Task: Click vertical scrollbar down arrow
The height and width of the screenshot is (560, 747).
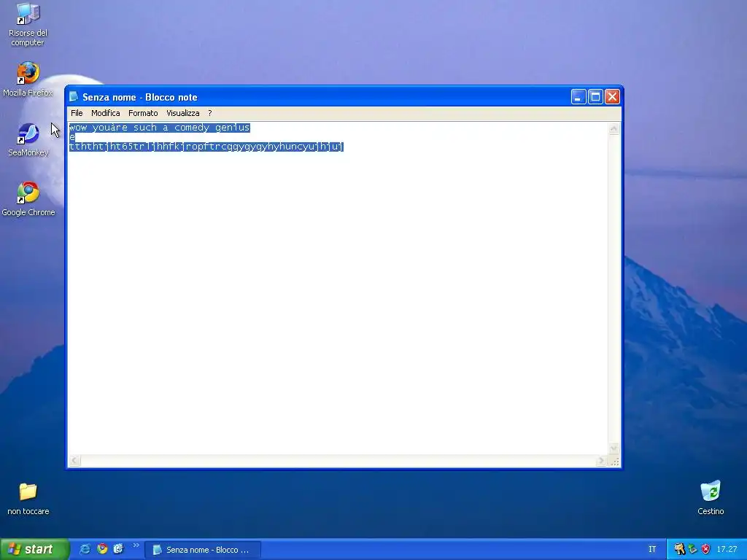Action: 614,448
